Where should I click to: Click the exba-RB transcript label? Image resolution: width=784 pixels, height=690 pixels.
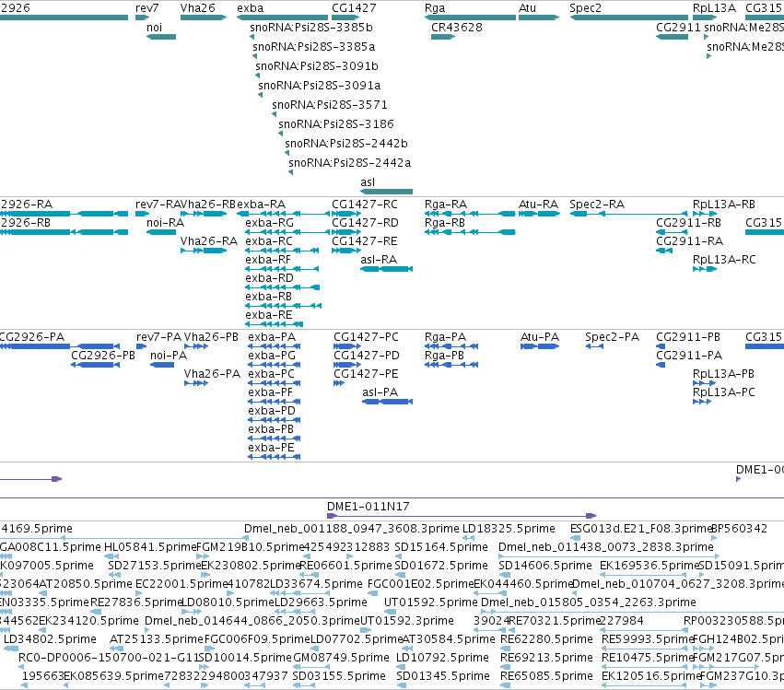click(268, 297)
